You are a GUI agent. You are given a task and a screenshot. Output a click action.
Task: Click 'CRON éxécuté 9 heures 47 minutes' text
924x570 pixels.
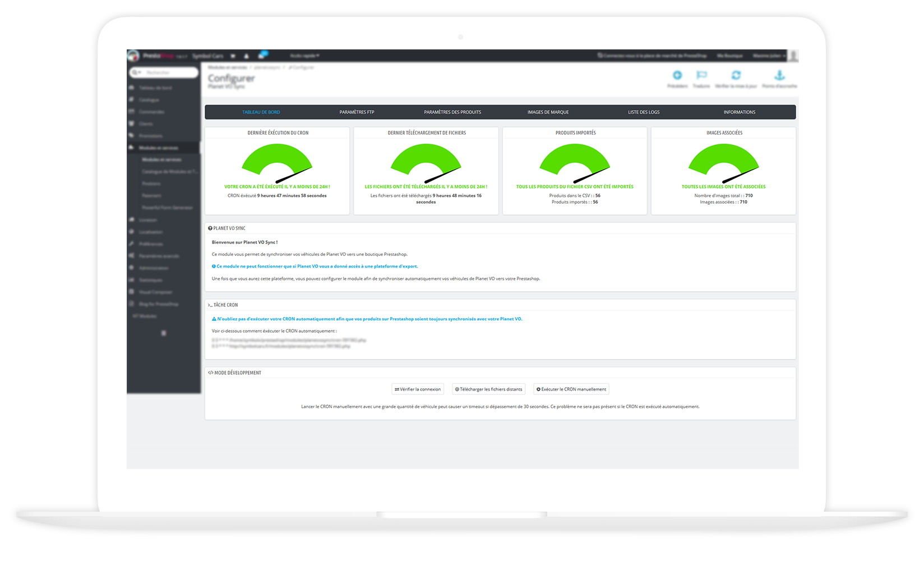coord(277,196)
